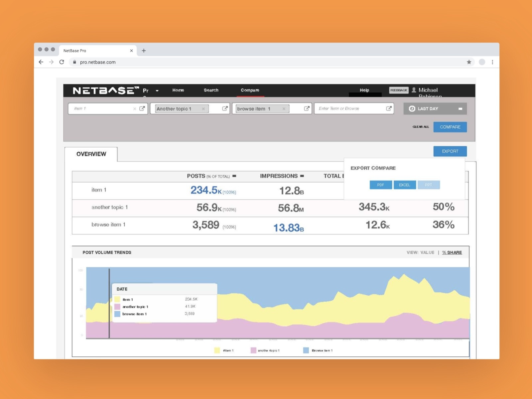Click the CLEAR ALL link
Screen dimensions: 532x399
coord(420,127)
